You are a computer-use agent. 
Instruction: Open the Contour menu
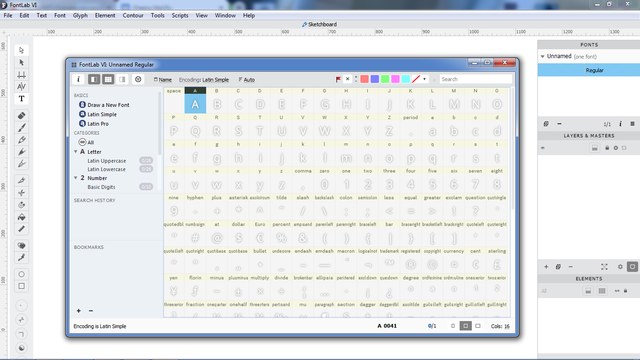click(x=133, y=16)
